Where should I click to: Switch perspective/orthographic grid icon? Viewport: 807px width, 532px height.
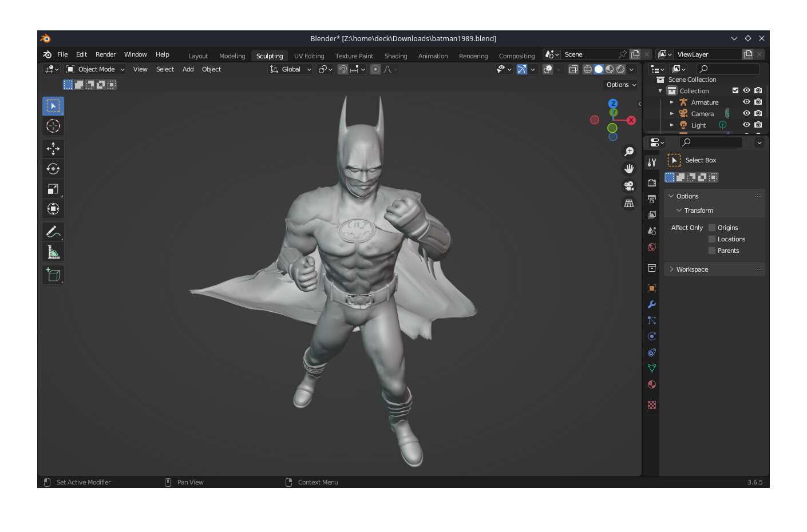point(629,203)
